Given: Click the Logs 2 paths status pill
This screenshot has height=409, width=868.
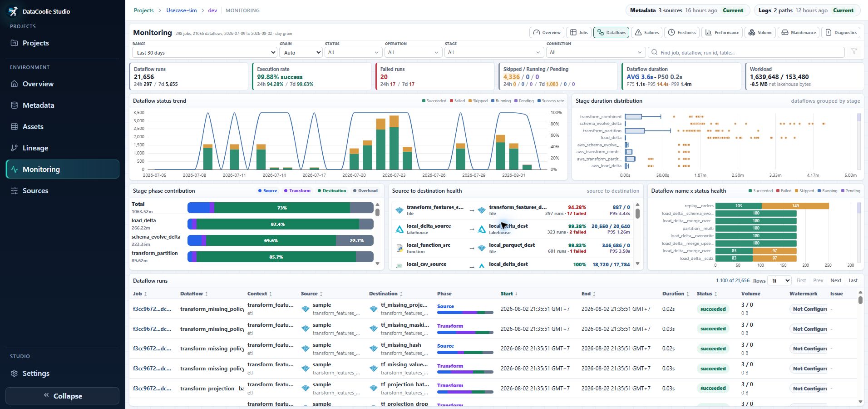Looking at the screenshot, I should point(806,10).
